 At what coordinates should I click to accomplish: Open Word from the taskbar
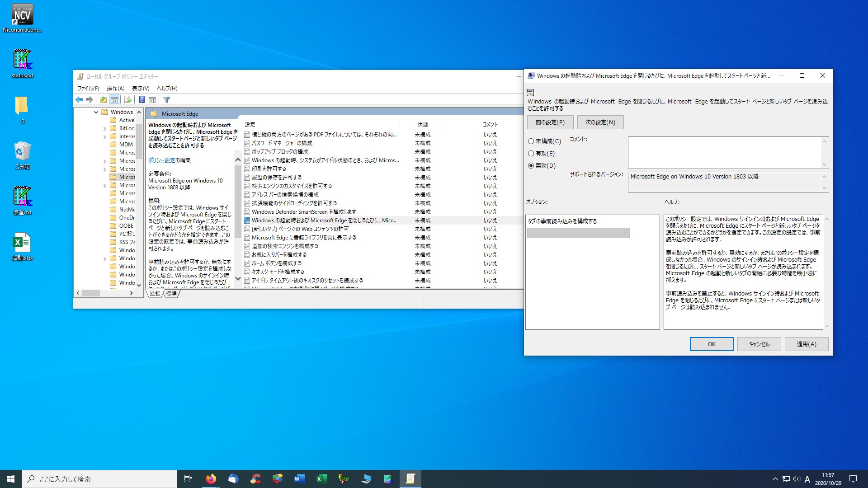(299, 479)
